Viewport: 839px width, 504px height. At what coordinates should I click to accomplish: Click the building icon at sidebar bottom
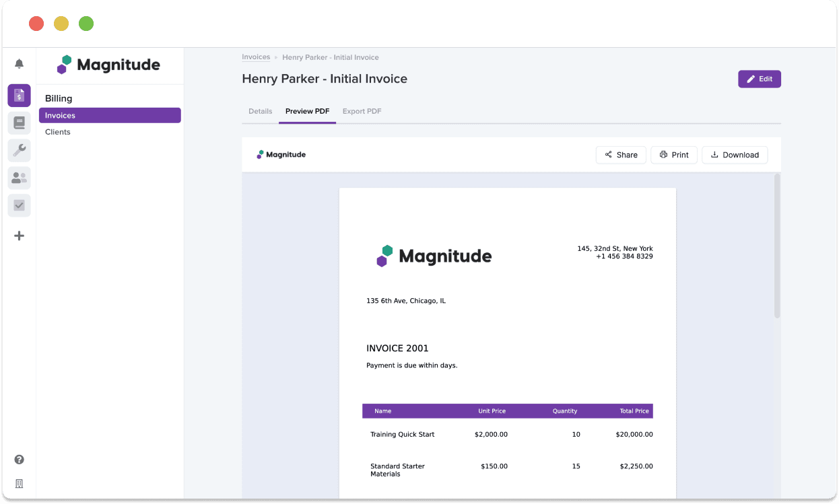click(19, 484)
